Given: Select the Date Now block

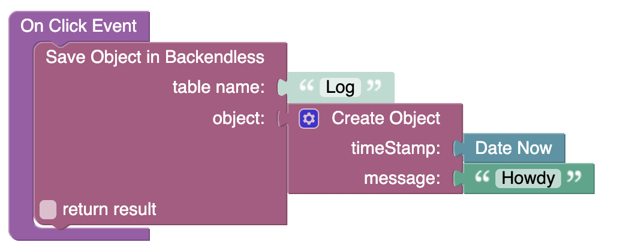Looking at the screenshot, I should pyautogui.click(x=513, y=148).
